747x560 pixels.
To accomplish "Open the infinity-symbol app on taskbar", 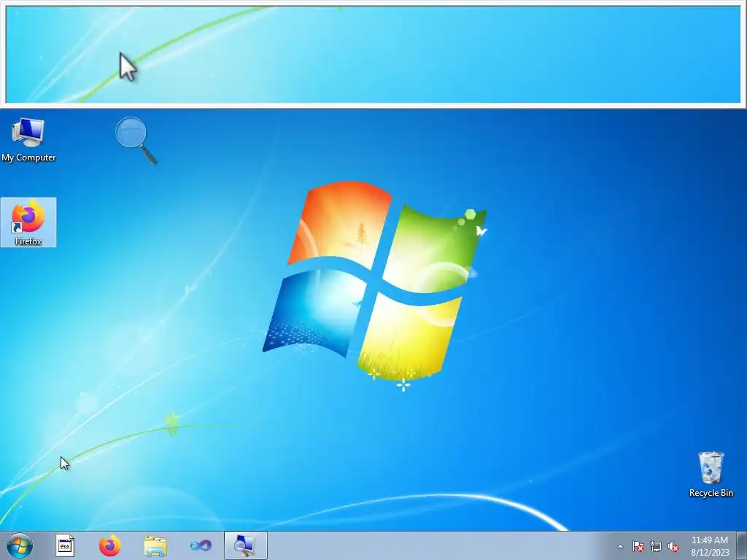I will pos(201,545).
